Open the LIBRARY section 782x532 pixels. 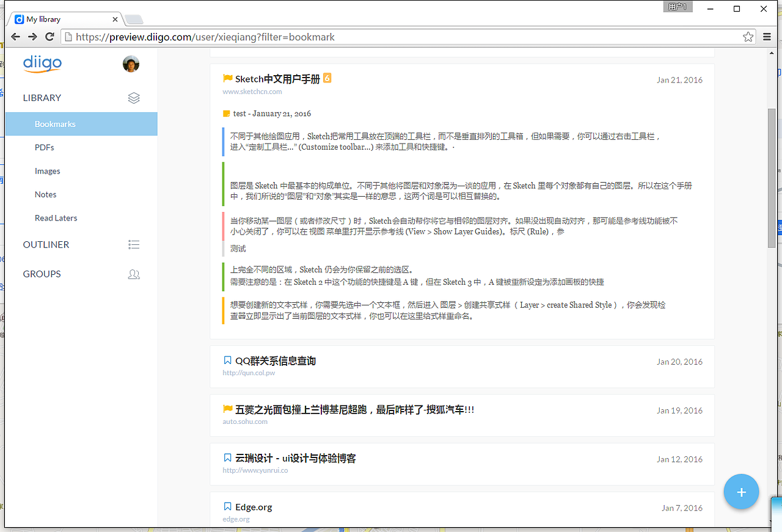coord(42,98)
